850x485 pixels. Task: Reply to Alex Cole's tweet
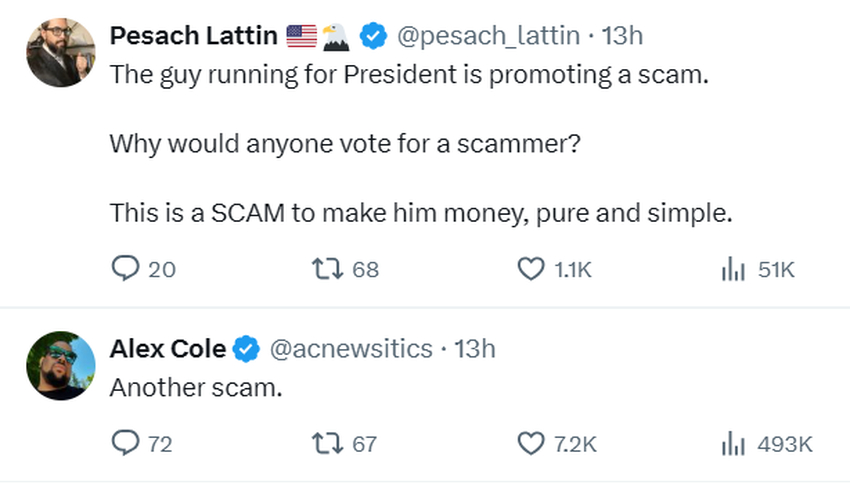coord(124,443)
